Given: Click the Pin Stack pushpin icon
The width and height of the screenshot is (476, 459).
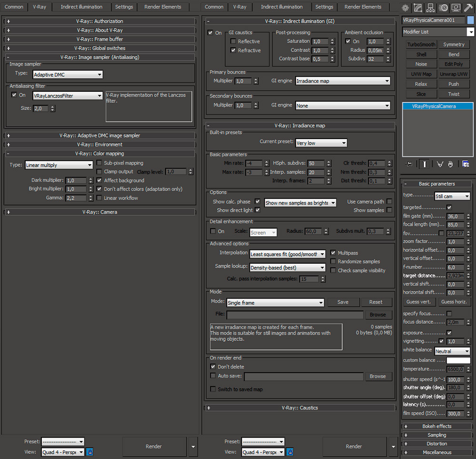Looking at the screenshot, I should point(408,164).
